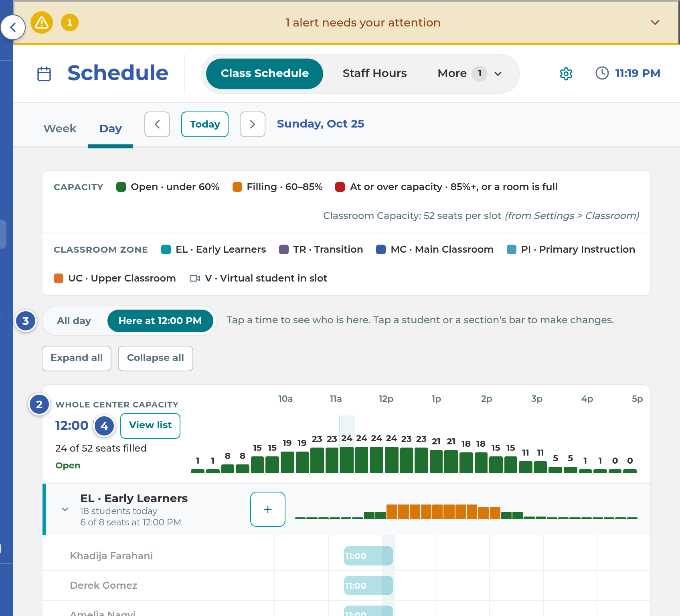The image size is (680, 616).
Task: Open the More dropdown menu
Action: (x=470, y=73)
